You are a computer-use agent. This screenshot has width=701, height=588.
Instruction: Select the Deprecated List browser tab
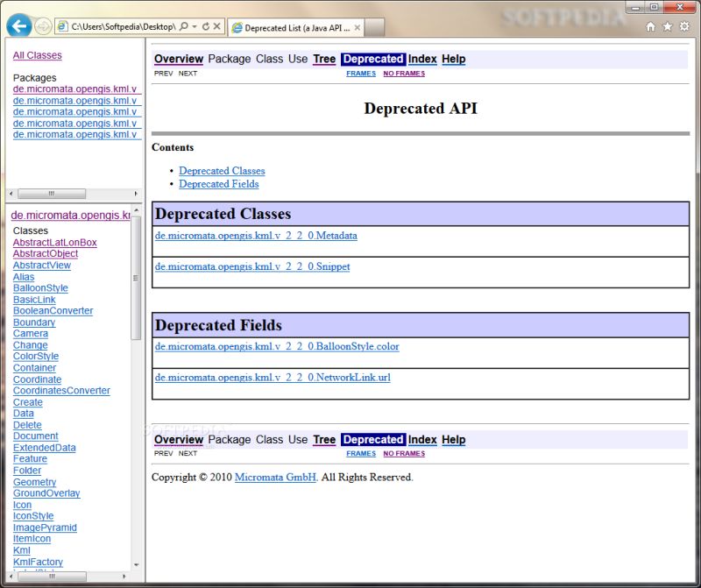(x=295, y=28)
